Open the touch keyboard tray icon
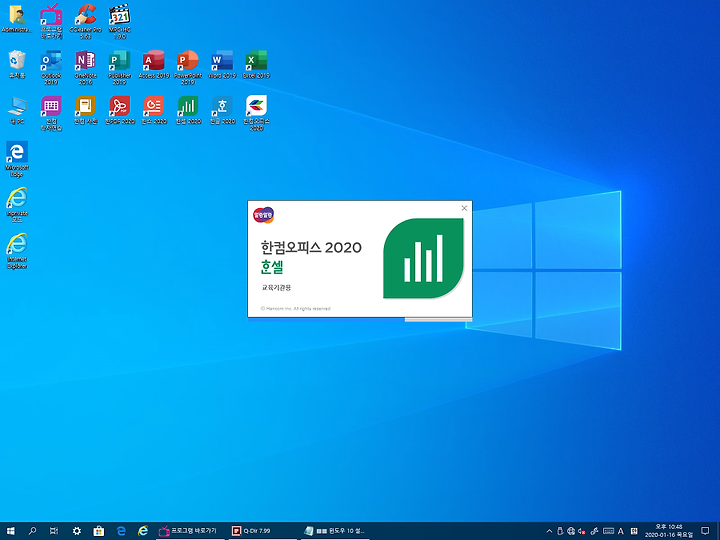Image resolution: width=720 pixels, height=540 pixels. point(608,531)
